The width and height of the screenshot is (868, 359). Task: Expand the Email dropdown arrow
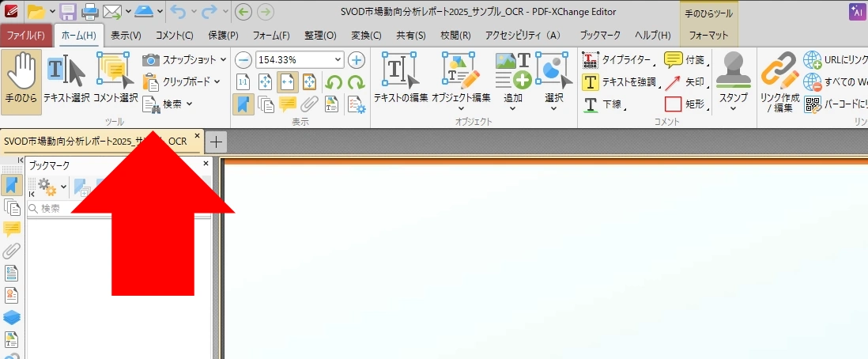click(x=128, y=11)
